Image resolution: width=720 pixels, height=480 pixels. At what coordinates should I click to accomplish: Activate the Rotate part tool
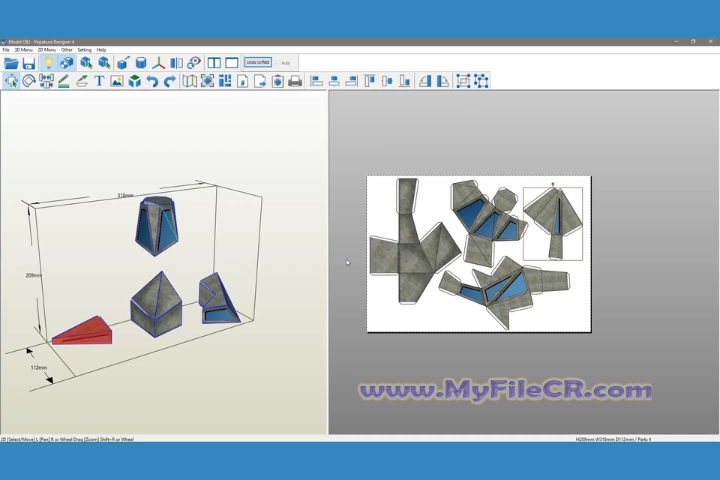(28, 81)
